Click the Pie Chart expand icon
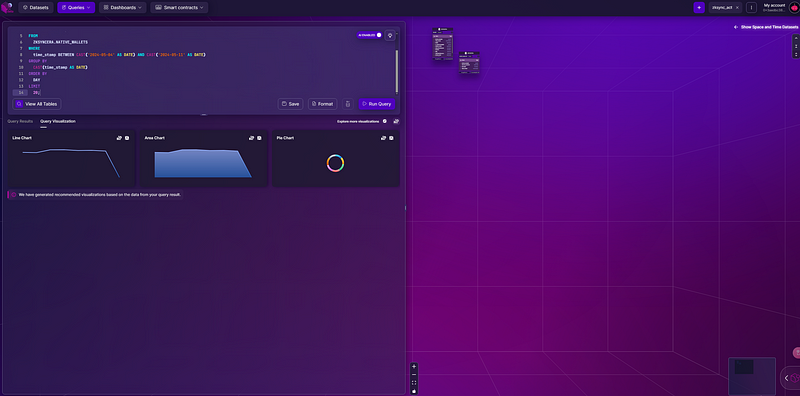 click(x=391, y=138)
